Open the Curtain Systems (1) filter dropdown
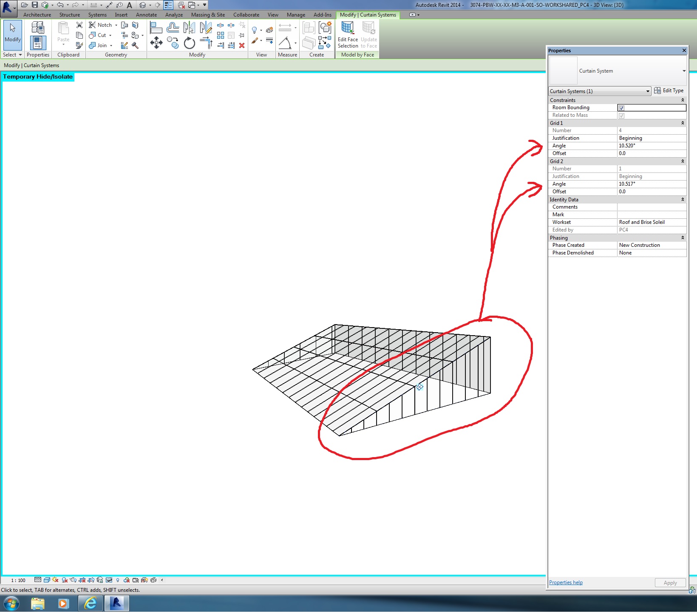Viewport: 697px width, 616px height. pyautogui.click(x=600, y=91)
